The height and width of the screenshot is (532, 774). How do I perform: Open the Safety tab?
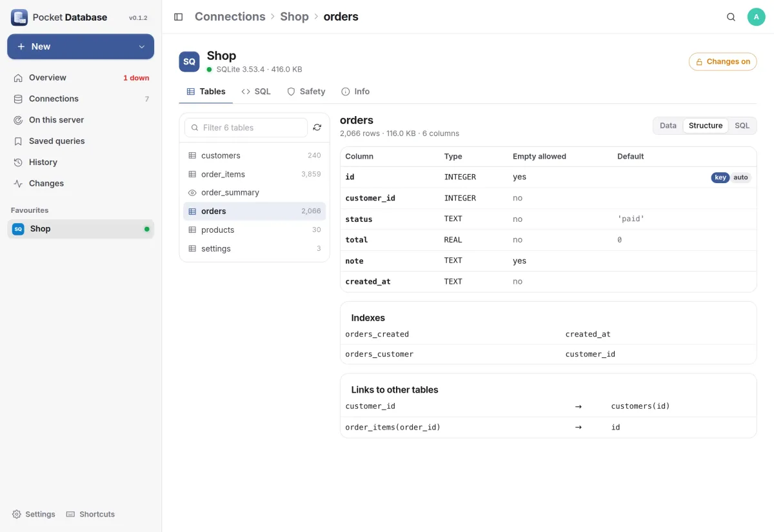click(x=306, y=92)
